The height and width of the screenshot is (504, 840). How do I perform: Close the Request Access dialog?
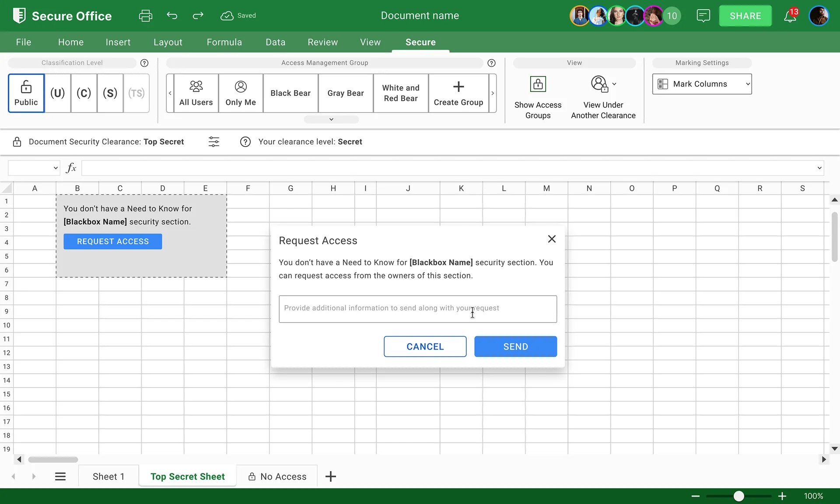552,239
